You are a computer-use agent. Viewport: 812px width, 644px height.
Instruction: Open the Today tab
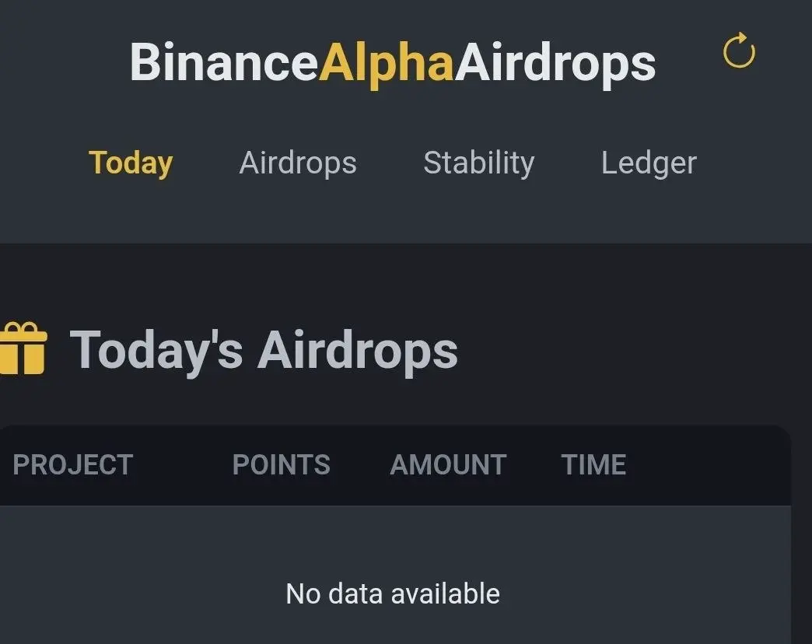131,163
